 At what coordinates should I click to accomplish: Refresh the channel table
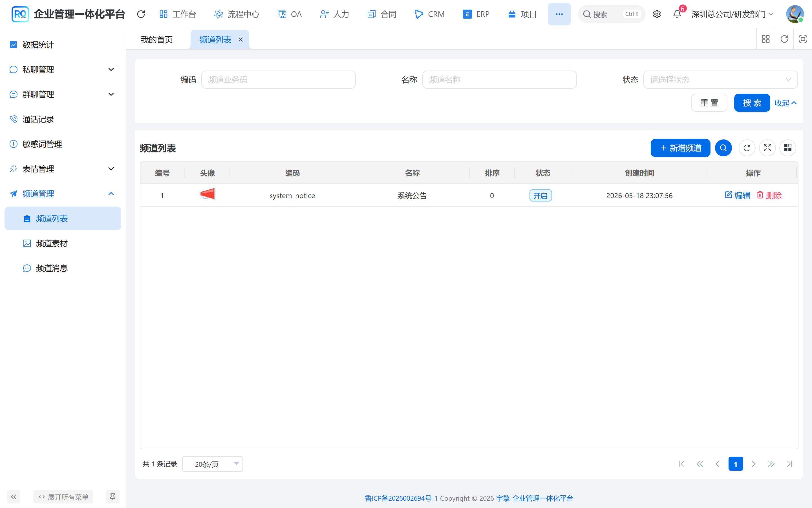[x=747, y=148]
